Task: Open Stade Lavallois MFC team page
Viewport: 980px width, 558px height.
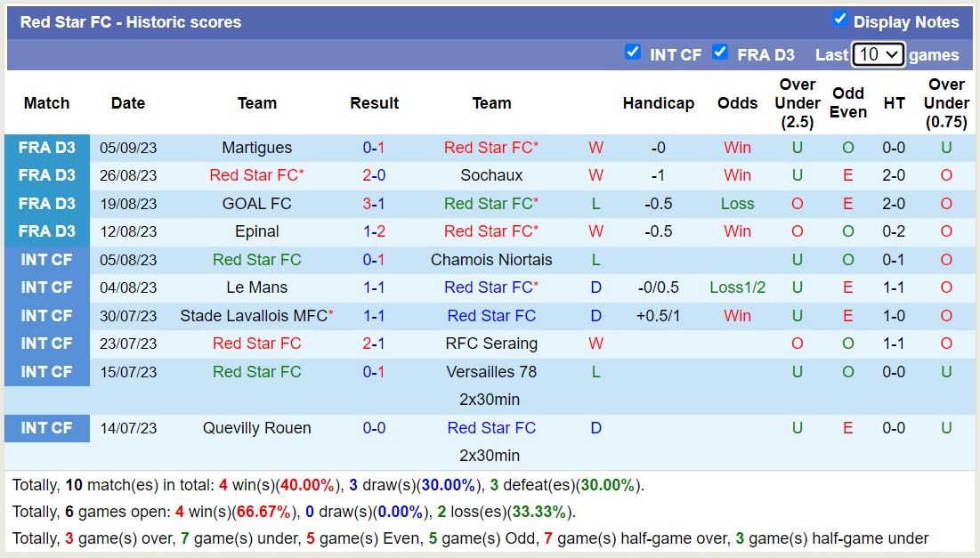Action: tap(256, 315)
